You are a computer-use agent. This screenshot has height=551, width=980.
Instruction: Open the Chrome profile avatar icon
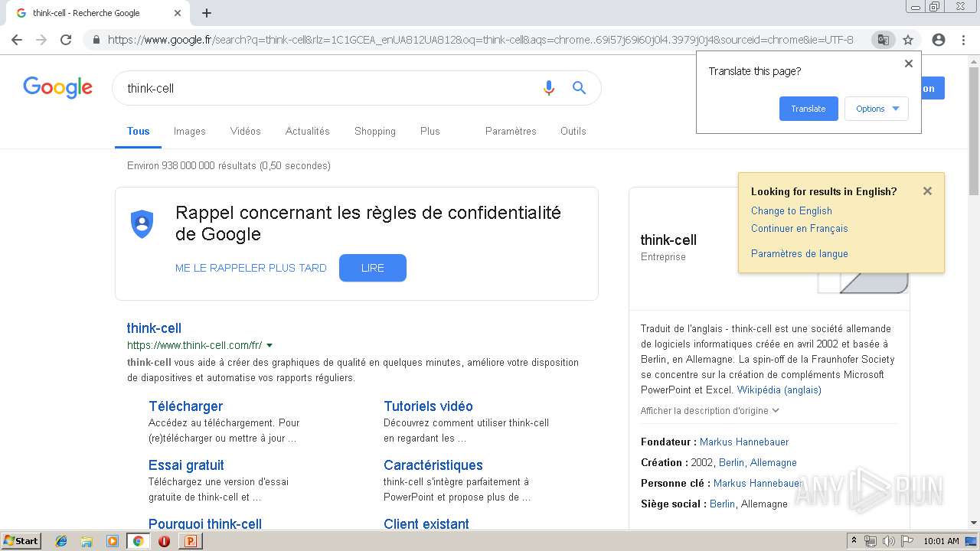pos(939,40)
